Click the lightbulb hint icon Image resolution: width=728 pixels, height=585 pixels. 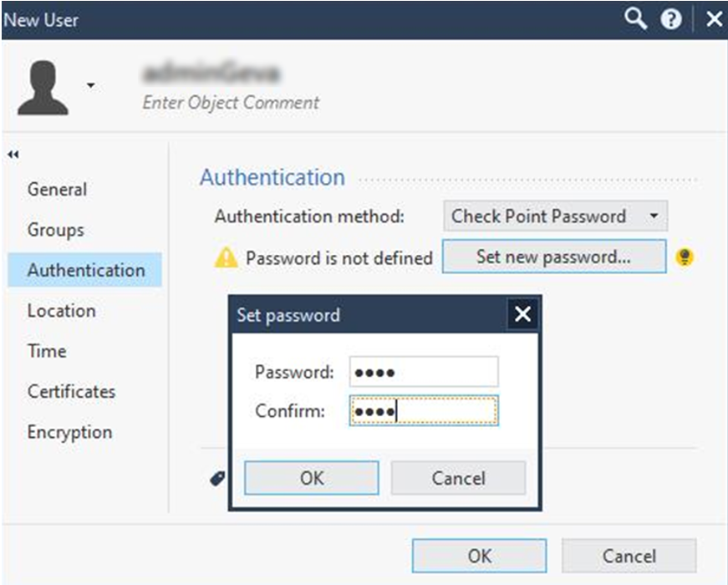pos(685,257)
